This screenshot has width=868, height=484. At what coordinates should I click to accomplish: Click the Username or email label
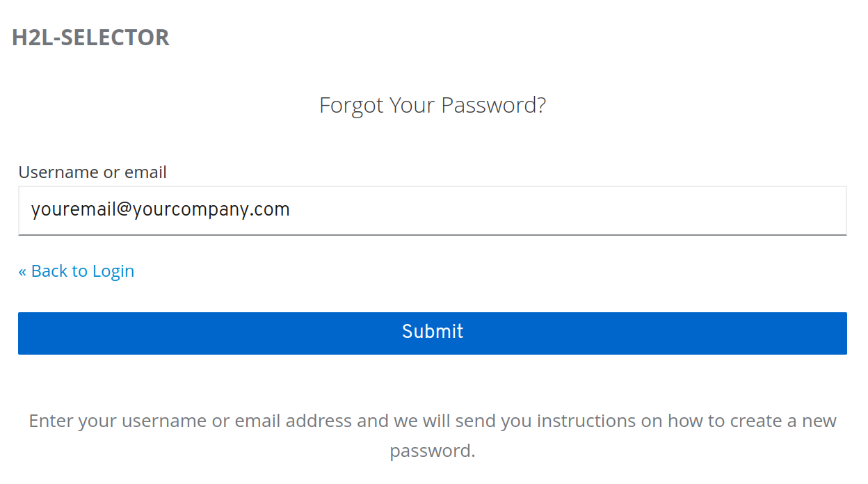click(93, 172)
